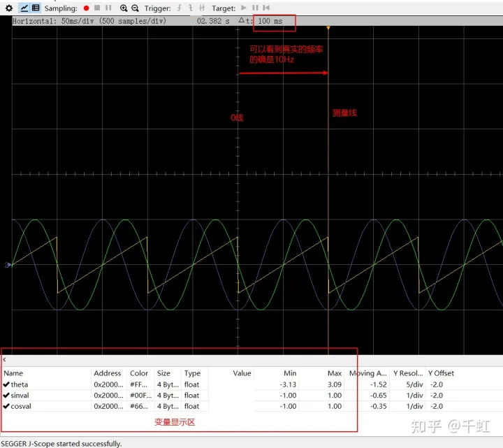Viewport: 503px width, 448px height.
Task: Run the target with play button
Action: click(244, 8)
